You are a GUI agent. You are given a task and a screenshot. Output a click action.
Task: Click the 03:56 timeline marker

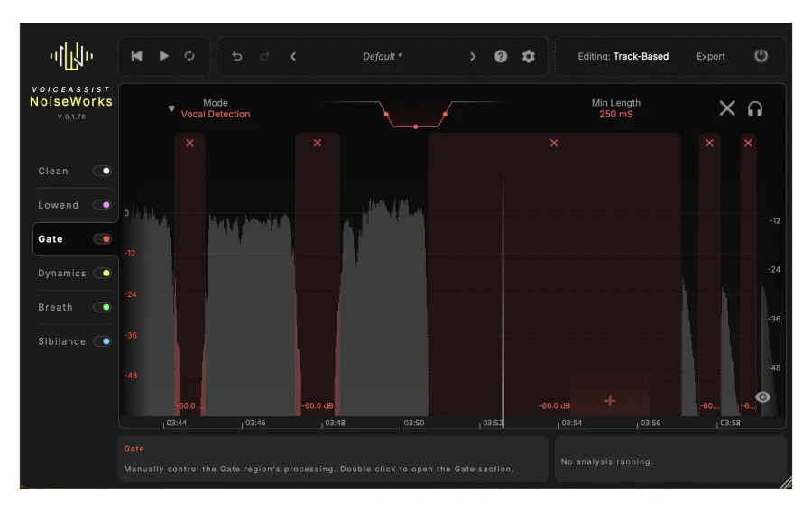(x=651, y=423)
